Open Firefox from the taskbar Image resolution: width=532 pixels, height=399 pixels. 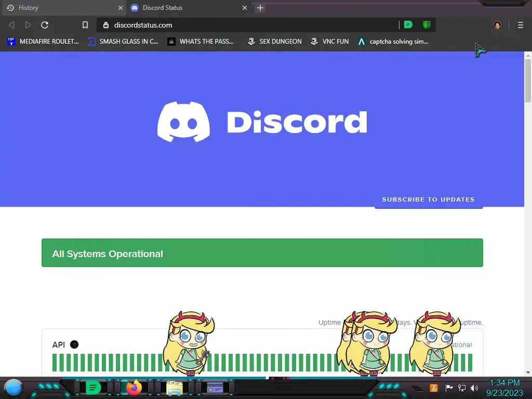pyautogui.click(x=134, y=388)
